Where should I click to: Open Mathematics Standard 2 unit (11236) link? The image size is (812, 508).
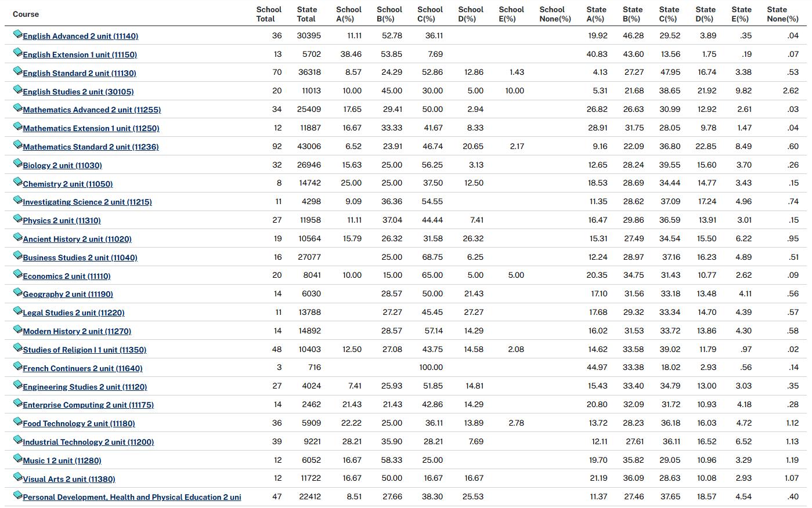point(91,147)
